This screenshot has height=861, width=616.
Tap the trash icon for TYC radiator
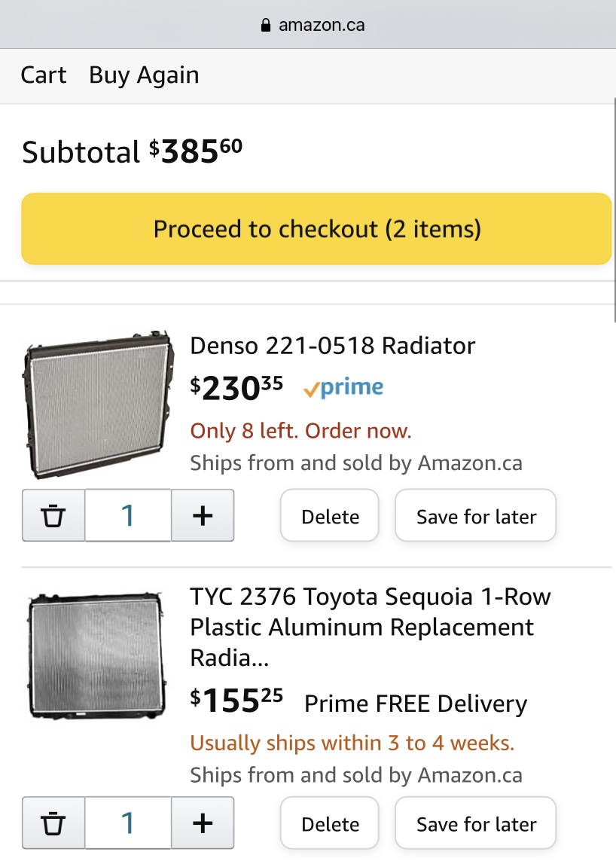[x=53, y=823]
